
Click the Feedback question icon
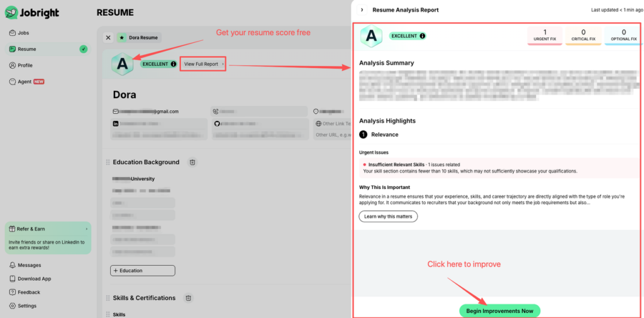[13, 292]
